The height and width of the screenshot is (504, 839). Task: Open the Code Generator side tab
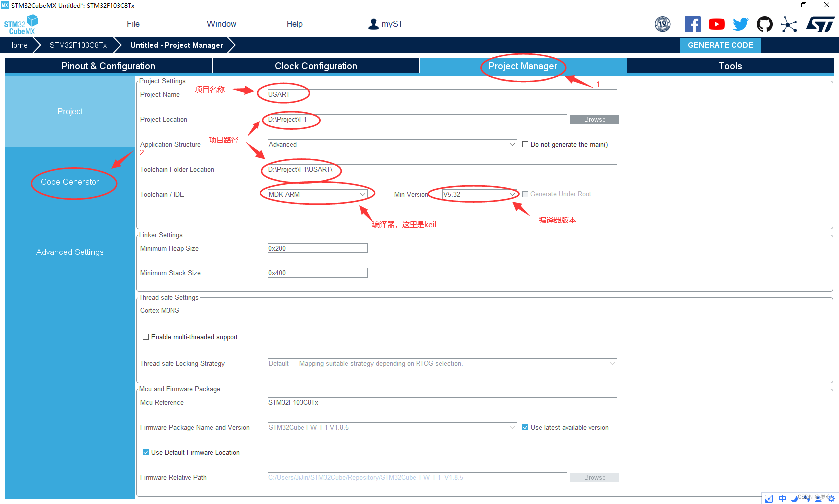coord(70,182)
